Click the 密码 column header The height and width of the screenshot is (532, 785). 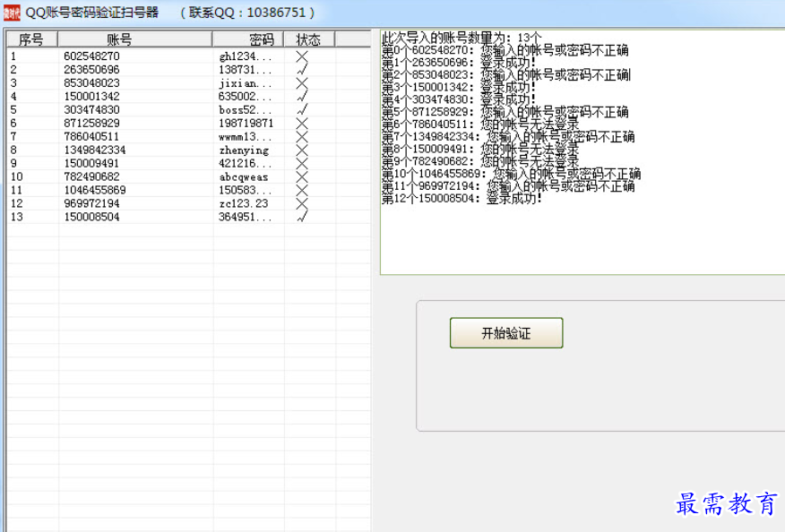point(248,39)
